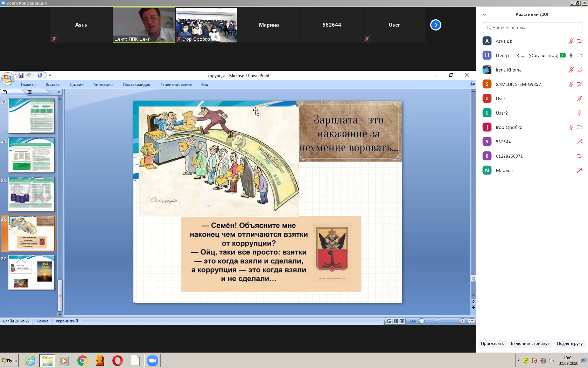This screenshot has width=588, height=368.
Task: Switch to slide sorter view
Action: point(396,321)
